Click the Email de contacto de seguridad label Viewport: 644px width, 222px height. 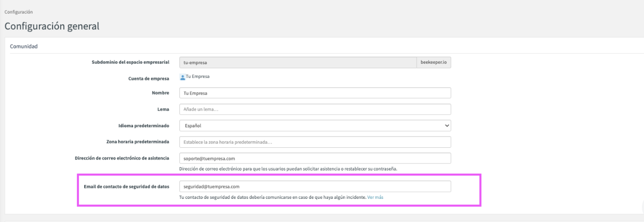pos(126,187)
